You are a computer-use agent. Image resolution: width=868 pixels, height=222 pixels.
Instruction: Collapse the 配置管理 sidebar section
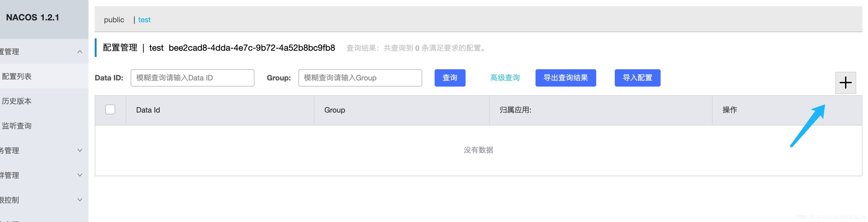[80, 52]
